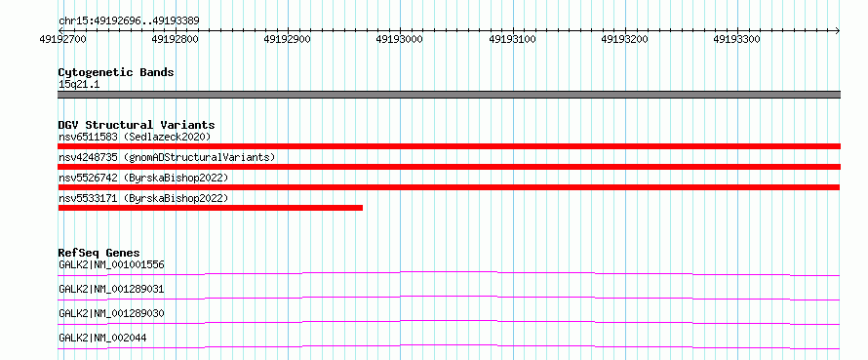Click the chr15:49192696..49193389 region label
Viewport: 868px width, 360px height.
129,20
